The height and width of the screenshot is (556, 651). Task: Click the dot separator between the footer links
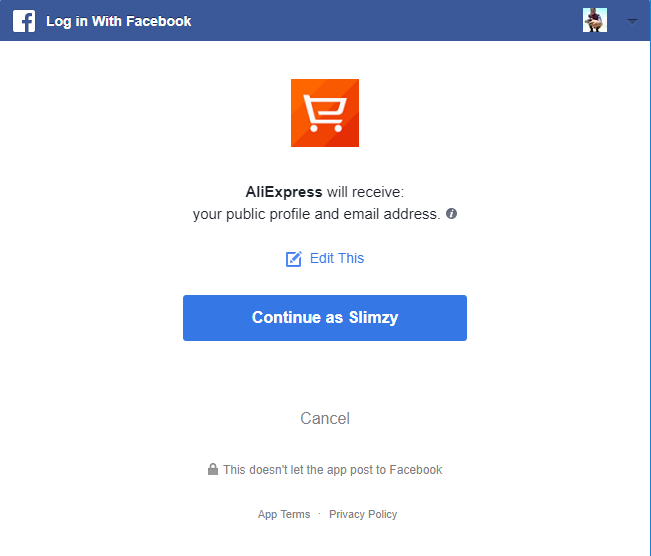pos(319,514)
